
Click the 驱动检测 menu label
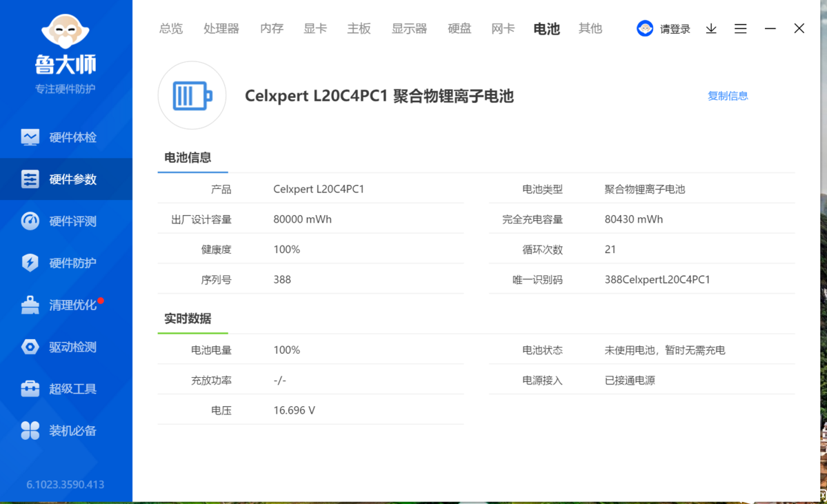pos(73,347)
